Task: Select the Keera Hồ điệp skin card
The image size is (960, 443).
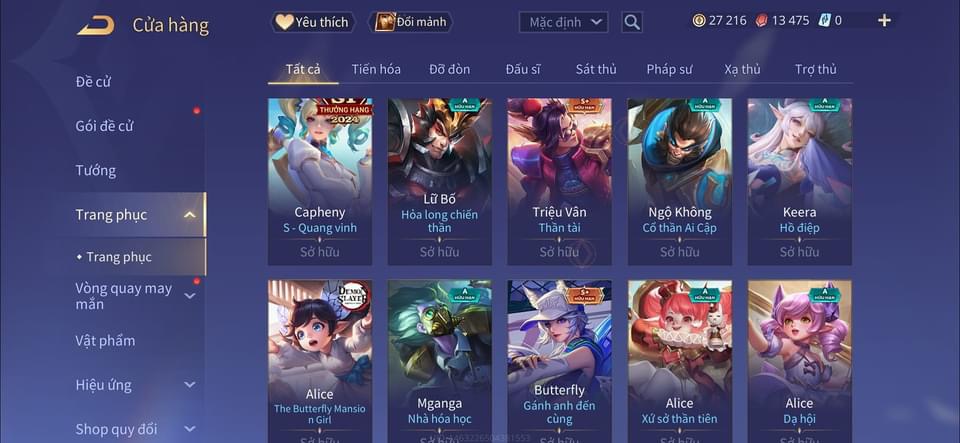Action: click(x=800, y=182)
